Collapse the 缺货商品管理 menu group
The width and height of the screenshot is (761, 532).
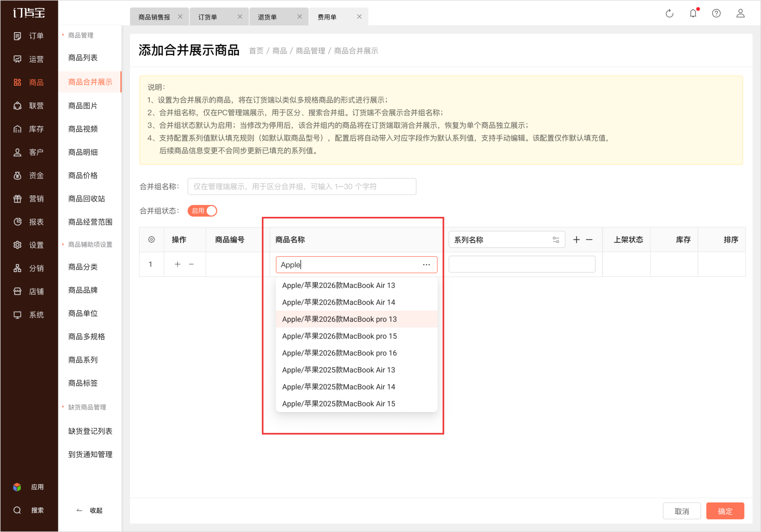(84, 407)
